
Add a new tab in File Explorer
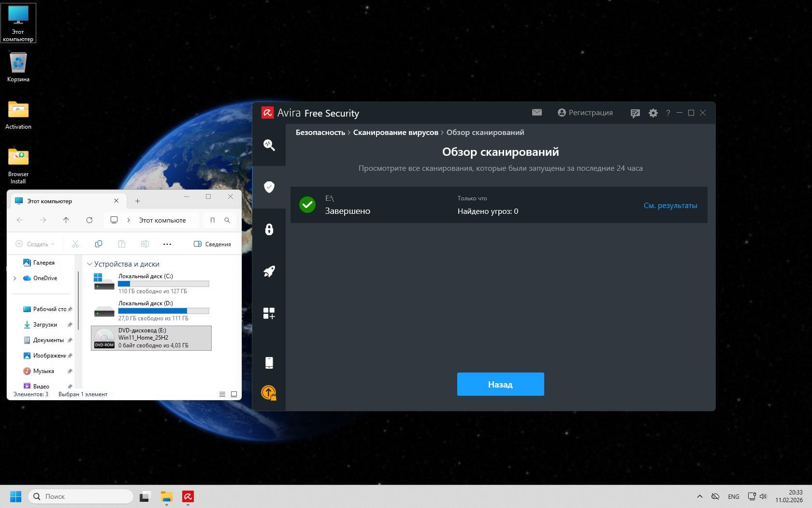click(x=137, y=201)
